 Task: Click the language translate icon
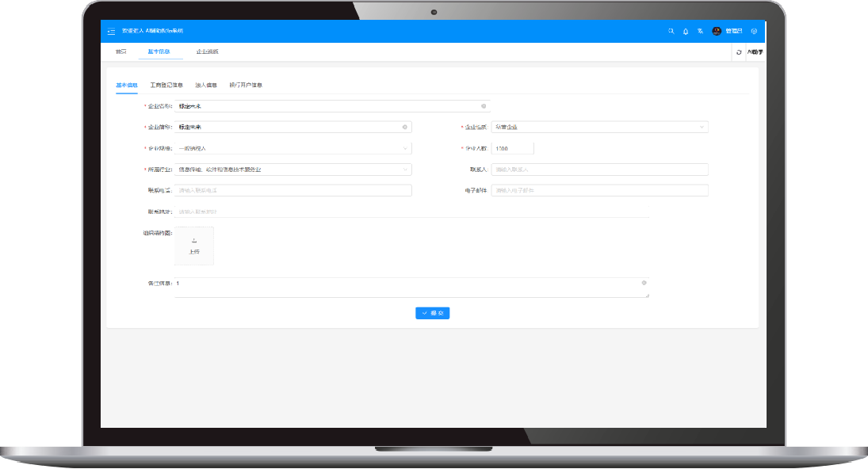[x=700, y=32]
